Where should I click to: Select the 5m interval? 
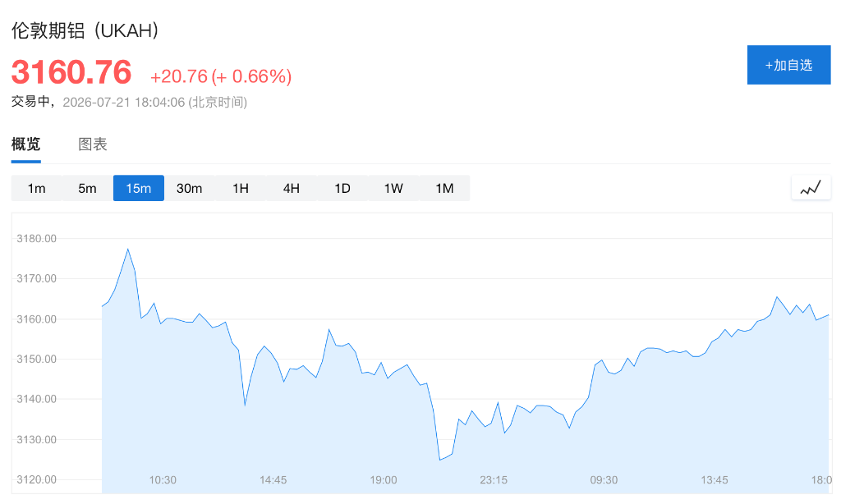[87, 188]
